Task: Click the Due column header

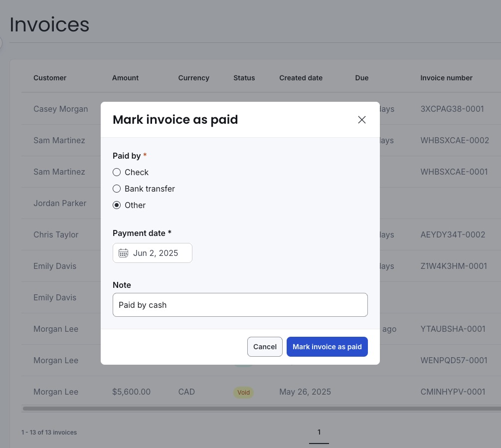Action: [362, 78]
